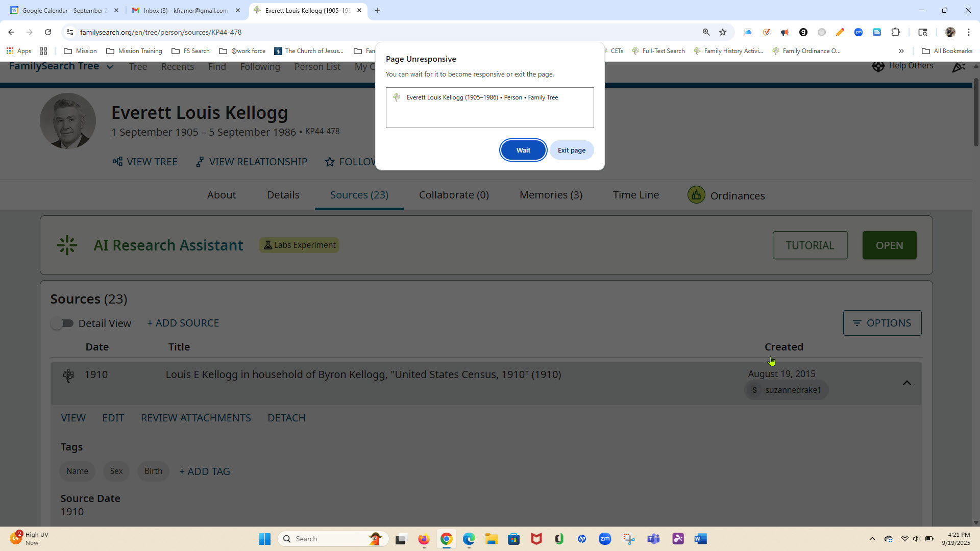Click the AI Research Assistant sparkle icon
This screenshot has height=551, width=980.
[x=67, y=245]
